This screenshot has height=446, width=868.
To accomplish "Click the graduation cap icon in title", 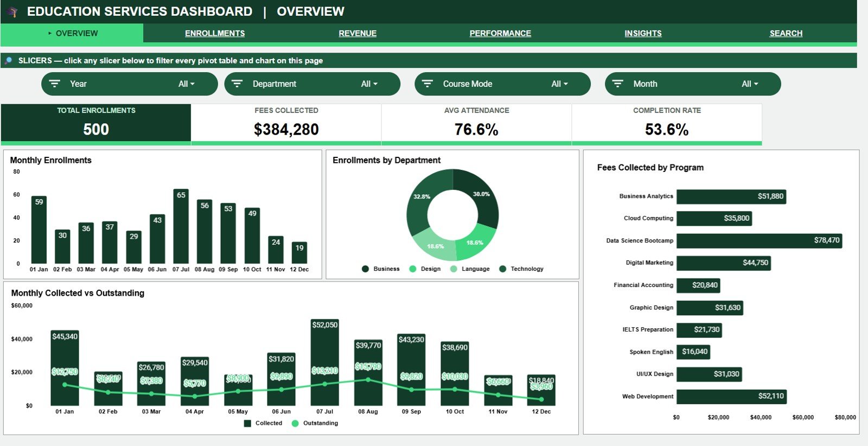I will tap(12, 11).
